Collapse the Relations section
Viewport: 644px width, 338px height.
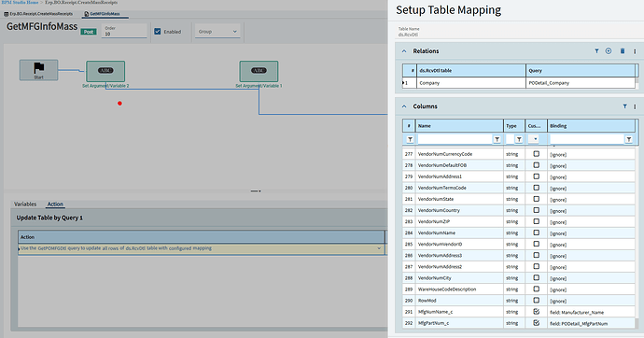[x=404, y=51]
